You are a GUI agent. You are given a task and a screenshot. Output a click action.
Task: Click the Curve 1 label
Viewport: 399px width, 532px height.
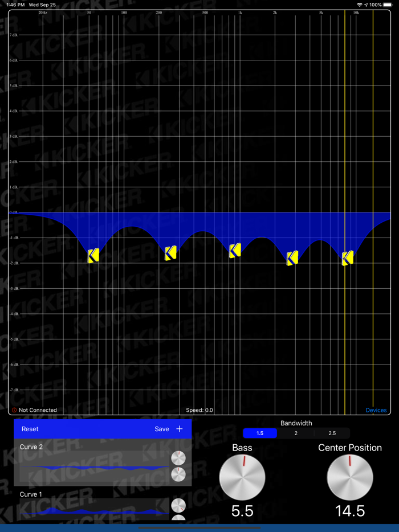31,494
